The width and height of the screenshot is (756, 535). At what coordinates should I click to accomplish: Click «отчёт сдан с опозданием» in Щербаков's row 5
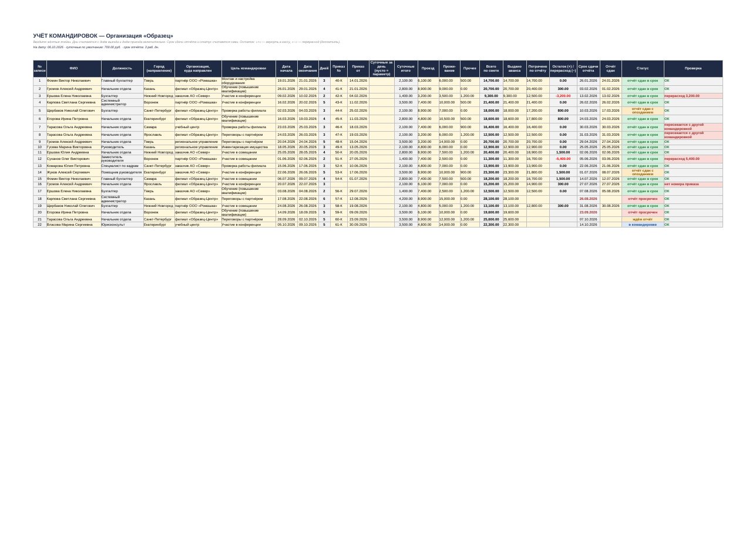(x=643, y=111)
